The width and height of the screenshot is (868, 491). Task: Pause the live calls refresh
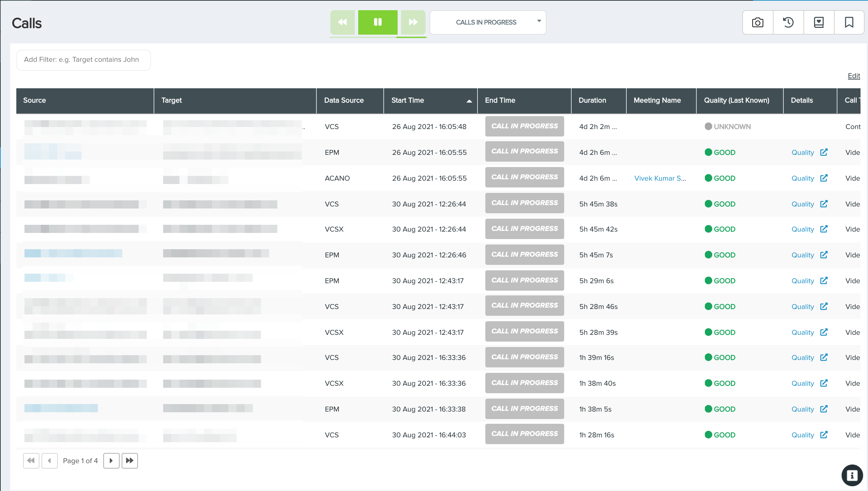[378, 22]
